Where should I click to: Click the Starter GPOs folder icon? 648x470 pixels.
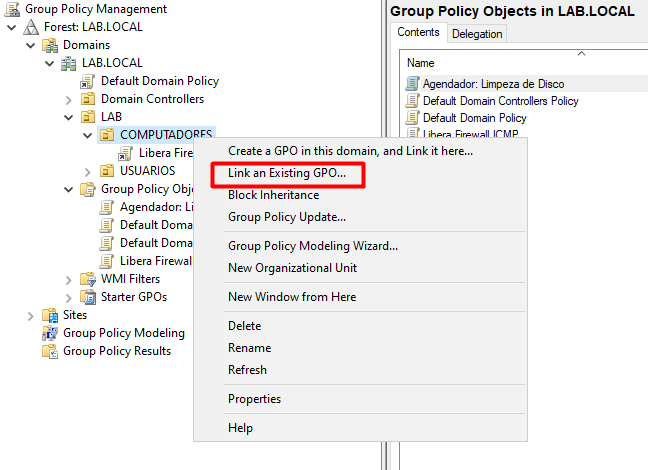coord(89,297)
